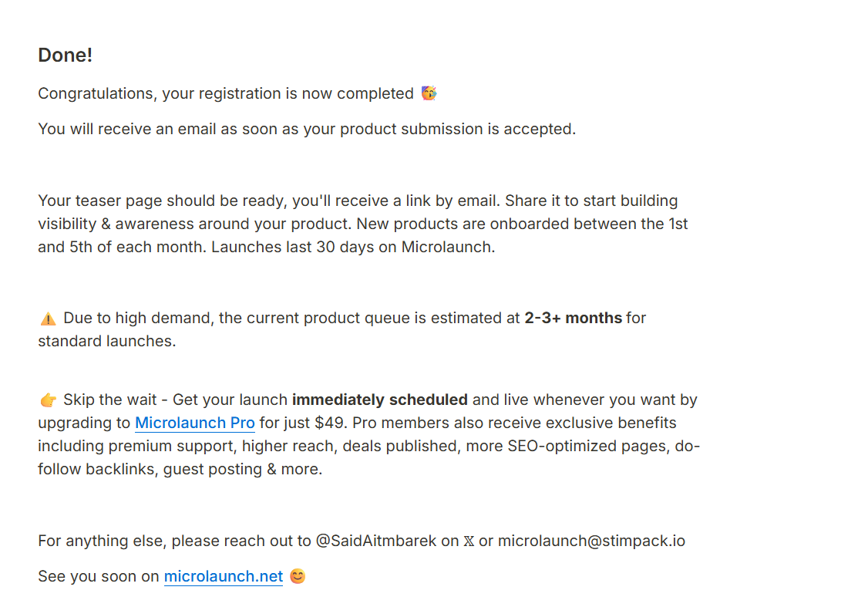Click the "You will receive an email" sentence
868x607 pixels.
307,129
